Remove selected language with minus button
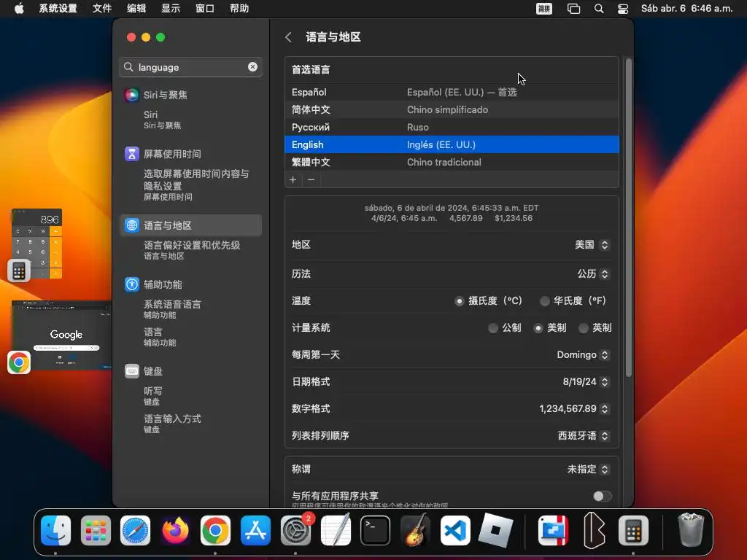 [311, 179]
